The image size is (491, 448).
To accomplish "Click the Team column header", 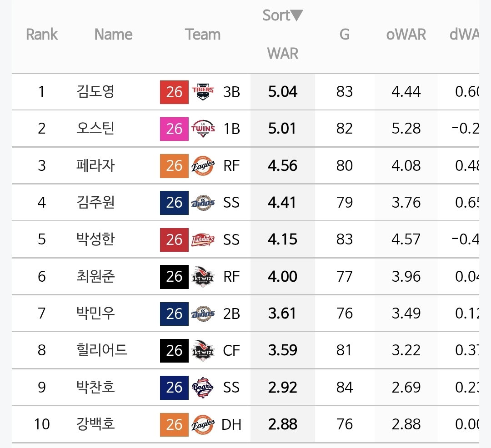I will pyautogui.click(x=203, y=35).
